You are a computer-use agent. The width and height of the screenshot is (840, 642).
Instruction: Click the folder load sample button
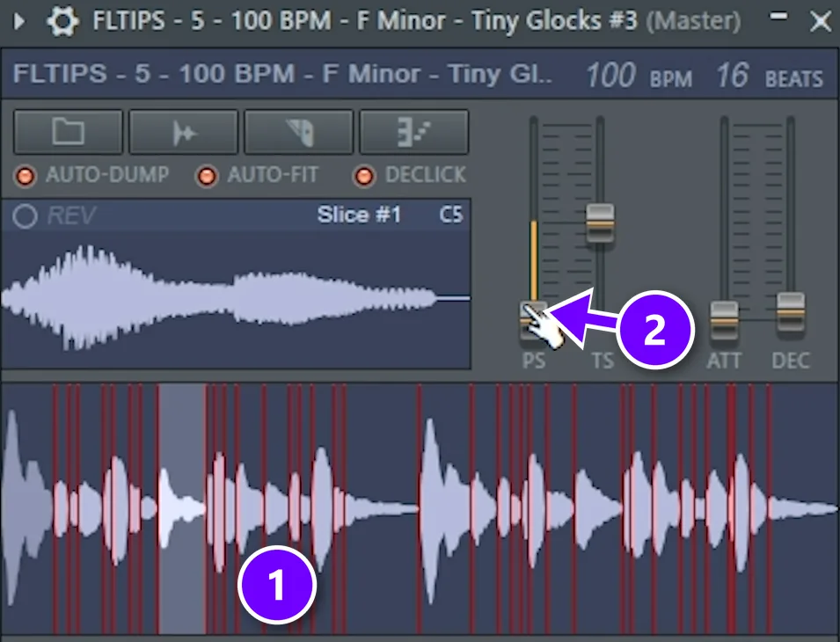68,132
